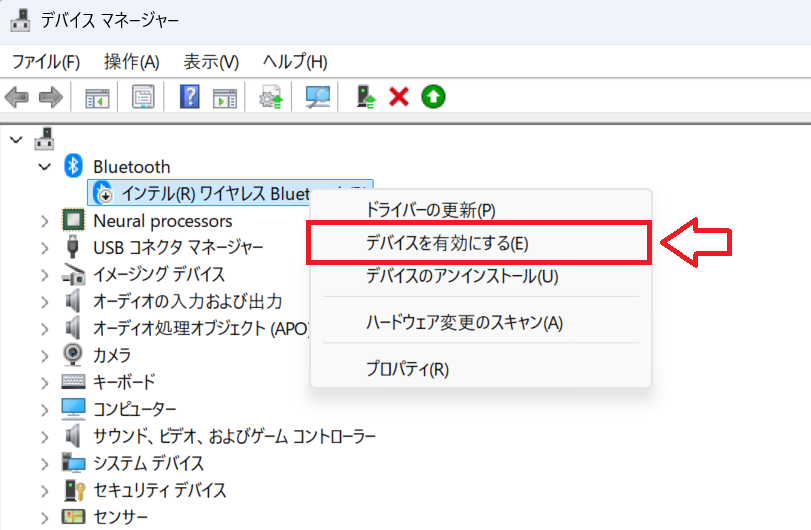Click the システム デバイス folder icon

[x=73, y=462]
